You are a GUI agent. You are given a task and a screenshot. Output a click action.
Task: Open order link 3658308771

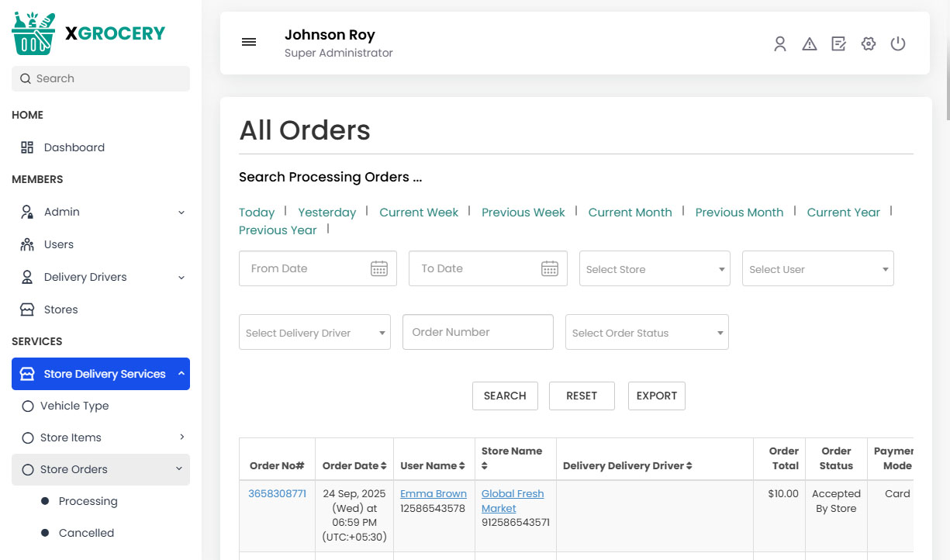[x=277, y=493]
